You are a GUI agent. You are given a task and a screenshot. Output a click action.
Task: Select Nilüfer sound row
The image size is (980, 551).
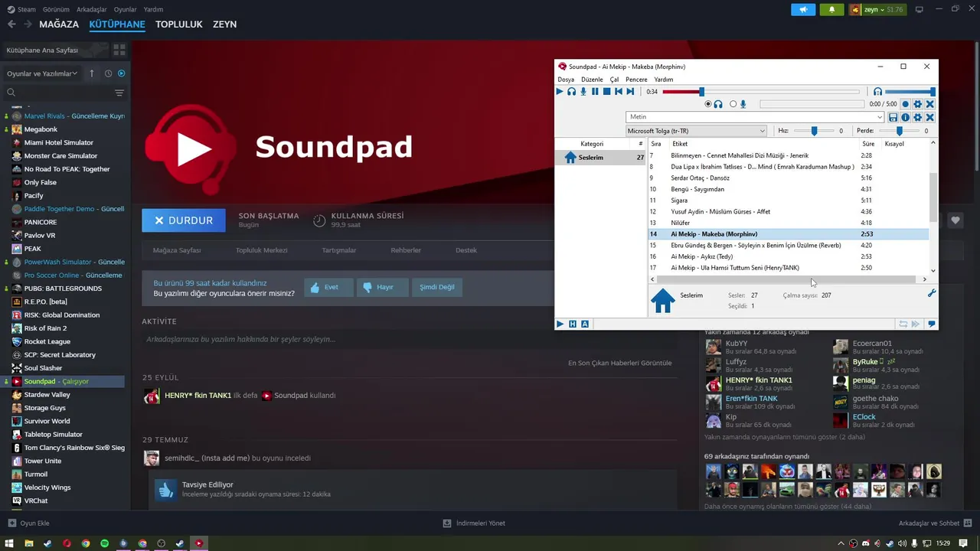pyautogui.click(x=788, y=223)
